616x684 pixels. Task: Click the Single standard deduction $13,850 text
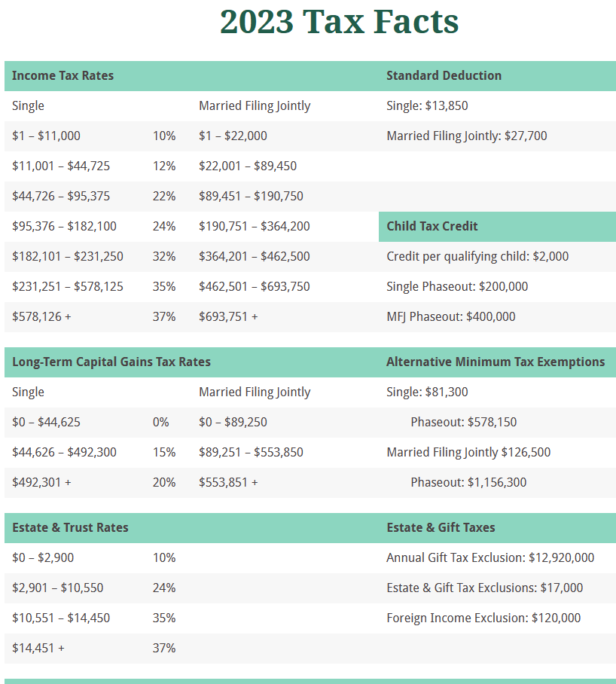pos(427,105)
